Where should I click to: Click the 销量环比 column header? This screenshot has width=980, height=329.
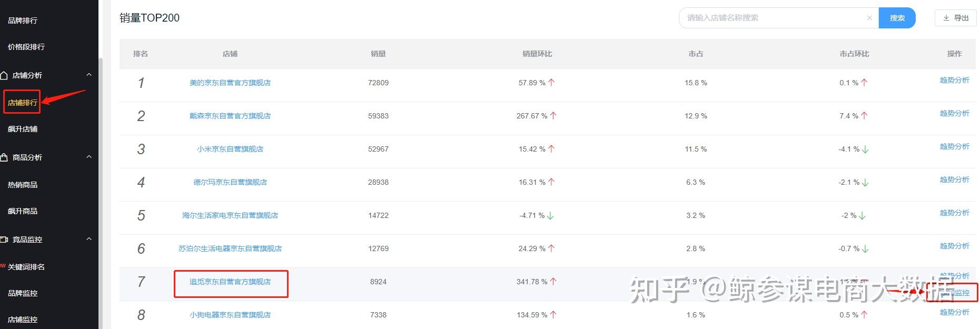click(537, 54)
